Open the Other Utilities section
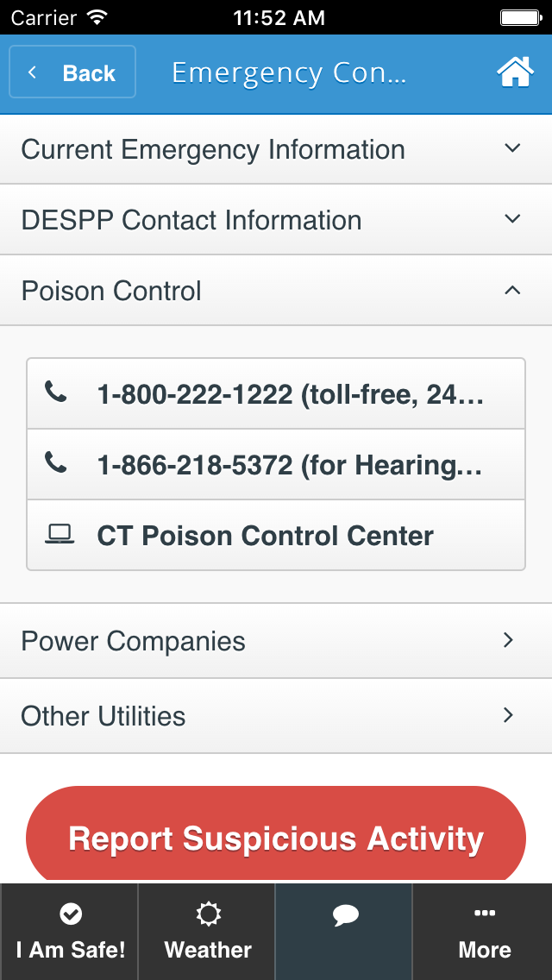Screen dimensions: 552x980 click(x=276, y=716)
